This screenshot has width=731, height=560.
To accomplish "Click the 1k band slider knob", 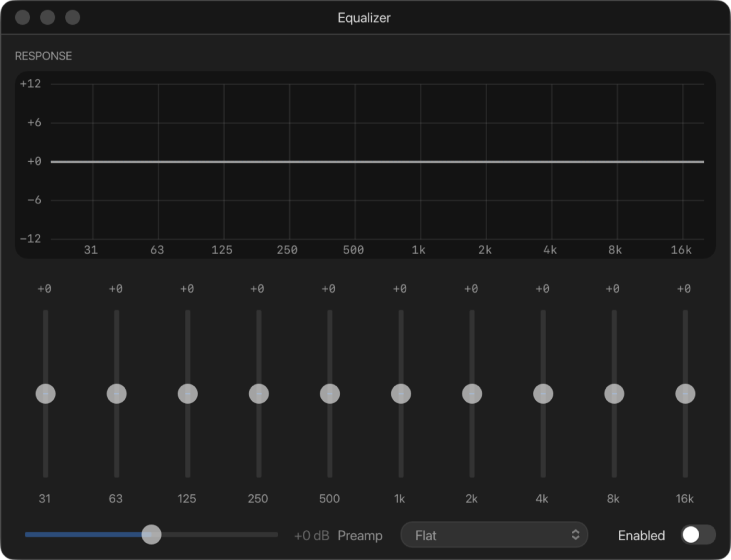I will pos(400,394).
